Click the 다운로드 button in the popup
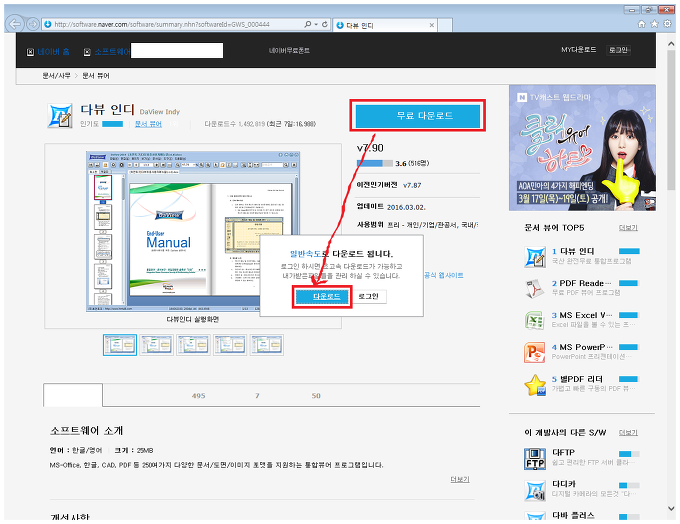The height and width of the screenshot is (524, 680). pos(322,297)
